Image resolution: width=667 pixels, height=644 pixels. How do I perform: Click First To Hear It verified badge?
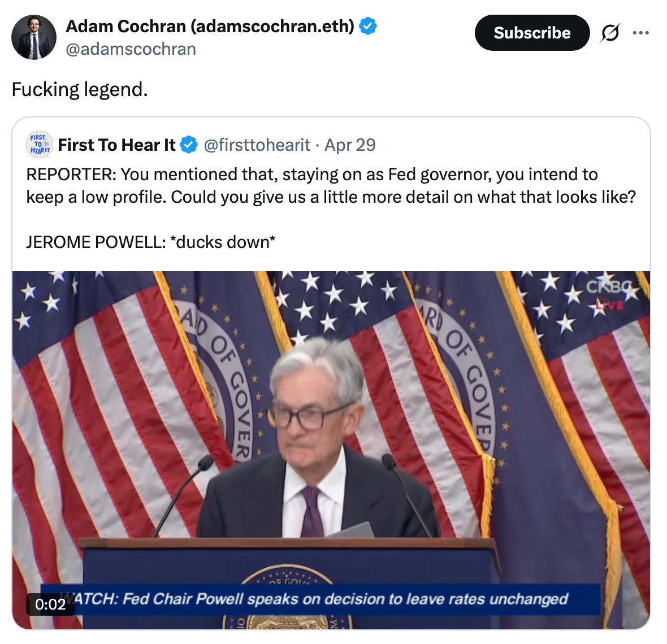click(188, 145)
